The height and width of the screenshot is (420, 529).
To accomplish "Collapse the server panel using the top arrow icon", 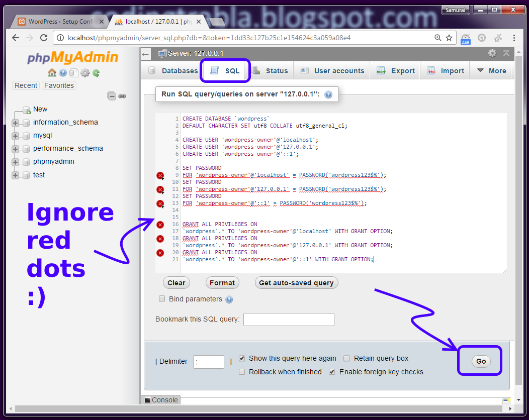I will [x=506, y=53].
